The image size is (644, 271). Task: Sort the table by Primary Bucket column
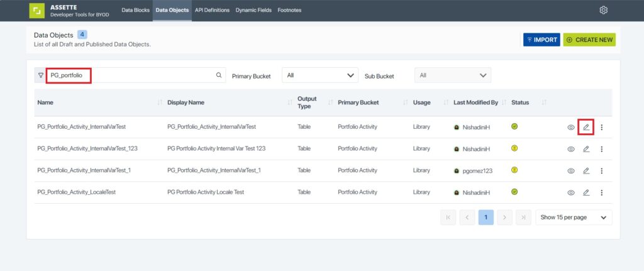pyautogui.click(x=406, y=102)
